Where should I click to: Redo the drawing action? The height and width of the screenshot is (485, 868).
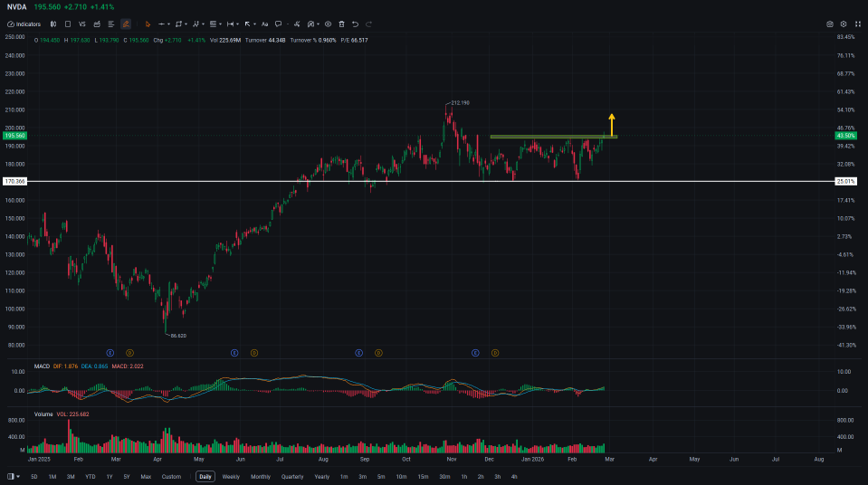(368, 24)
